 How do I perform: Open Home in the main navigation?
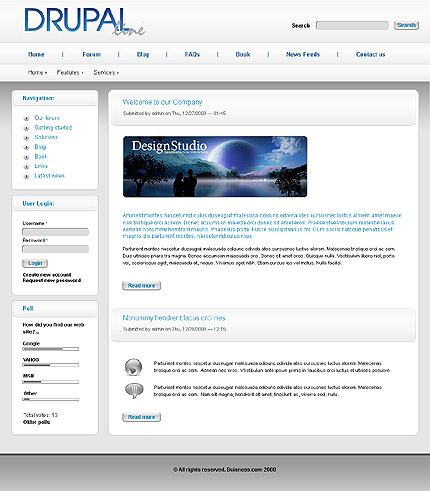coord(36,54)
